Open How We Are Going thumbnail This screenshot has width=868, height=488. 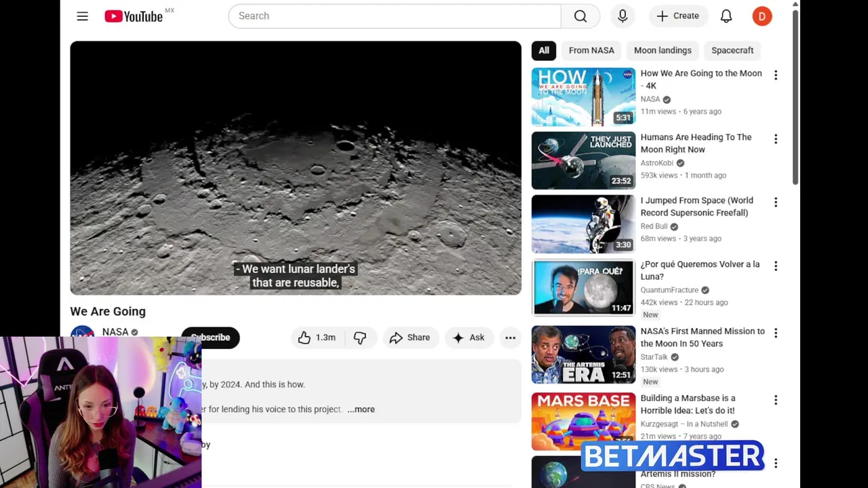pyautogui.click(x=583, y=97)
